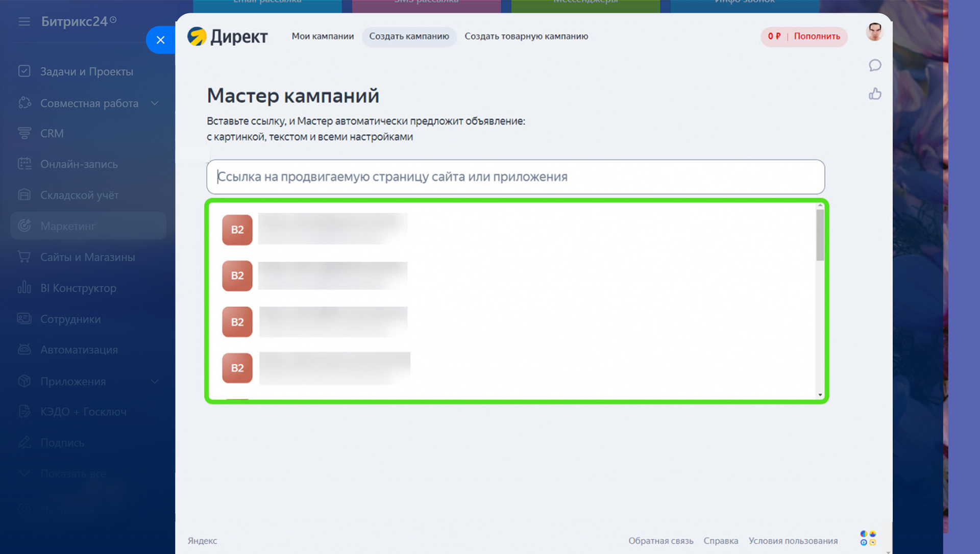Open Сайты и Магазины section
980x554 pixels.
pyautogui.click(x=88, y=257)
